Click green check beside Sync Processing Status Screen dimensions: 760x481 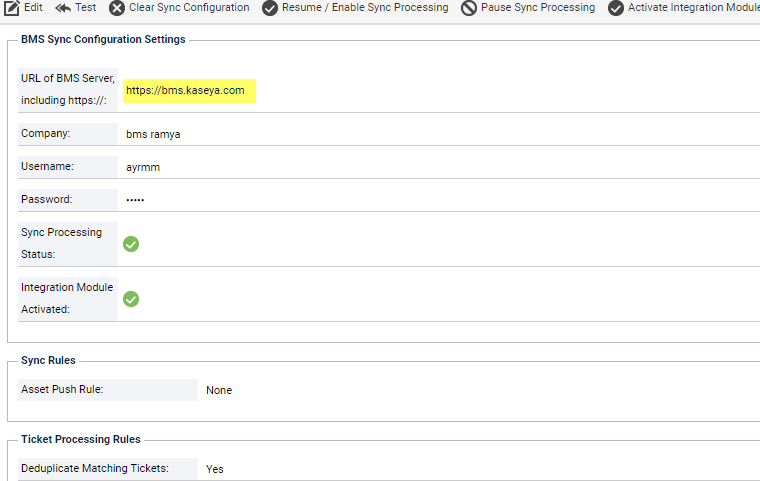pyautogui.click(x=131, y=244)
